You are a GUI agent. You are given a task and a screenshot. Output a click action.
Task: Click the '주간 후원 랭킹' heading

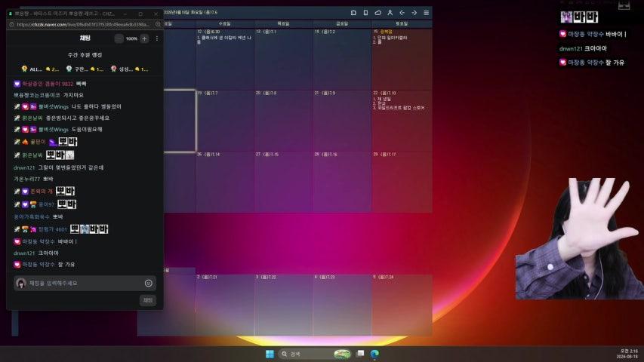pos(85,54)
